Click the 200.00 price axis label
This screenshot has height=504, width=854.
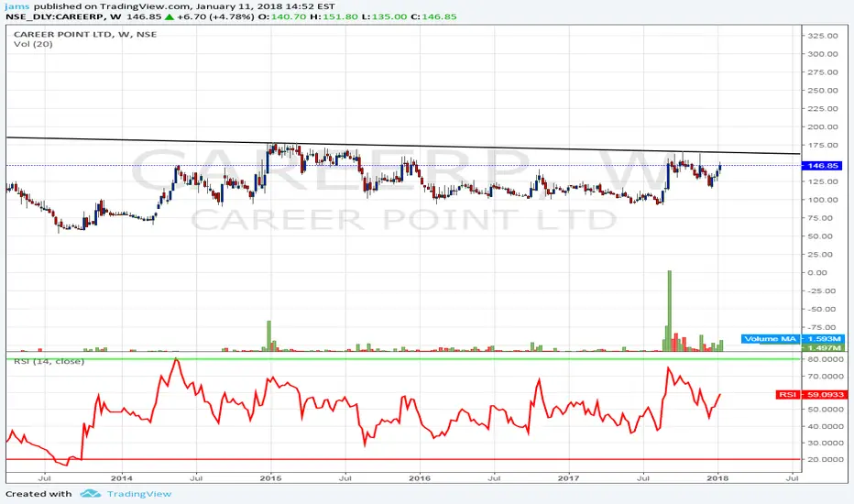pos(823,127)
